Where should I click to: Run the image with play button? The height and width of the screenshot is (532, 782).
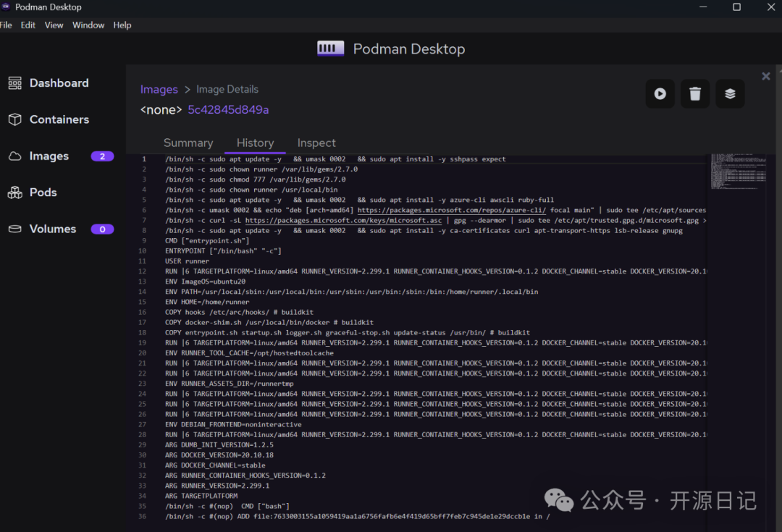[660, 93]
